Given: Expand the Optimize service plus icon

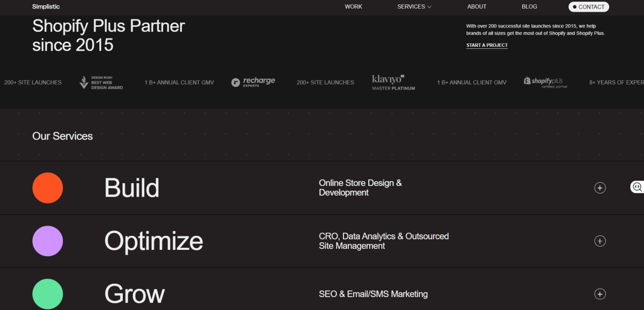Looking at the screenshot, I should [x=600, y=241].
